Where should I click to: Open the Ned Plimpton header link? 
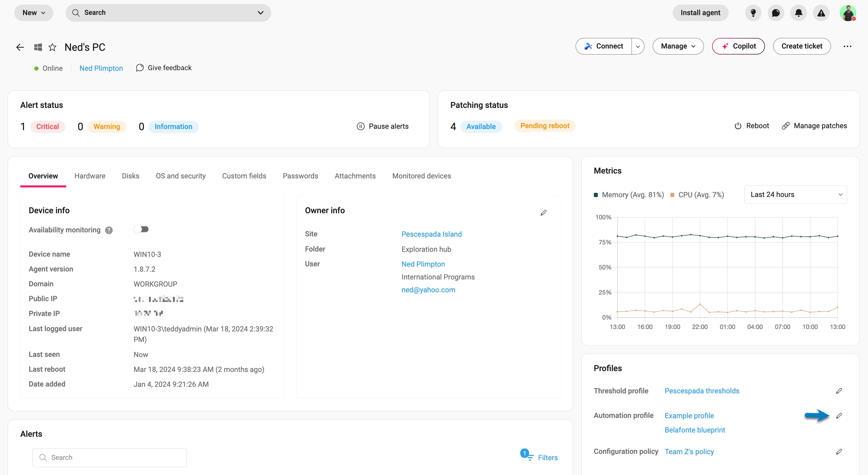pos(101,68)
